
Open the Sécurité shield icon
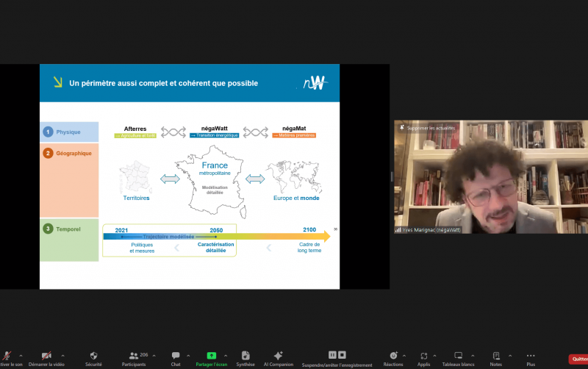click(x=94, y=356)
